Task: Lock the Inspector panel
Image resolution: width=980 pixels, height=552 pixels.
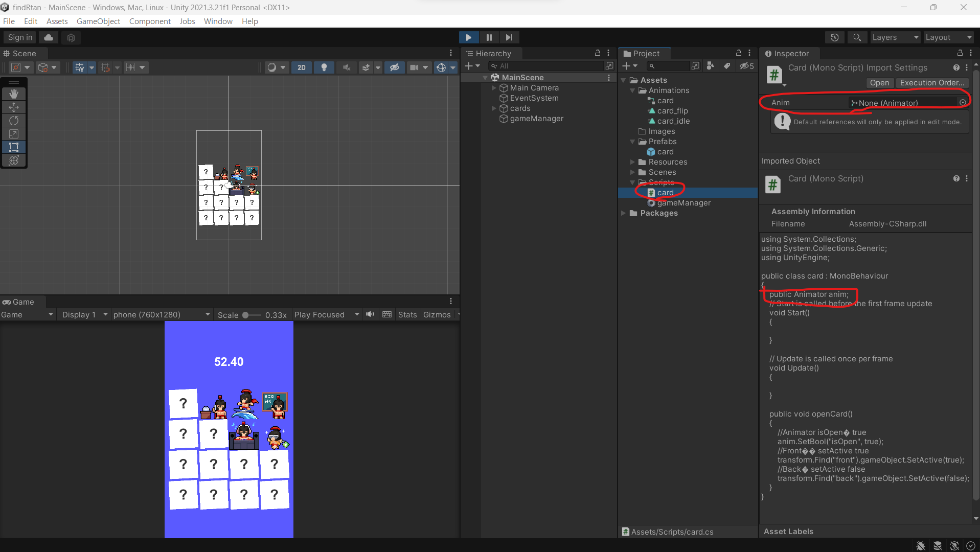Action: (960, 53)
